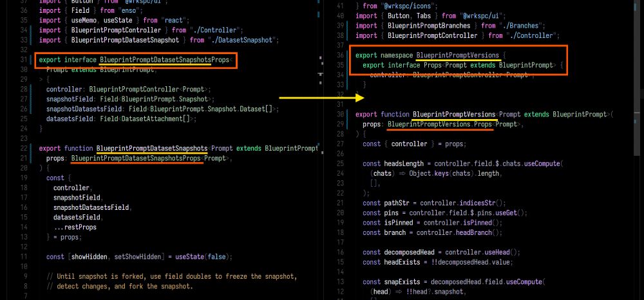Click BlueprintPromptVersions in the export namespace line

point(458,55)
